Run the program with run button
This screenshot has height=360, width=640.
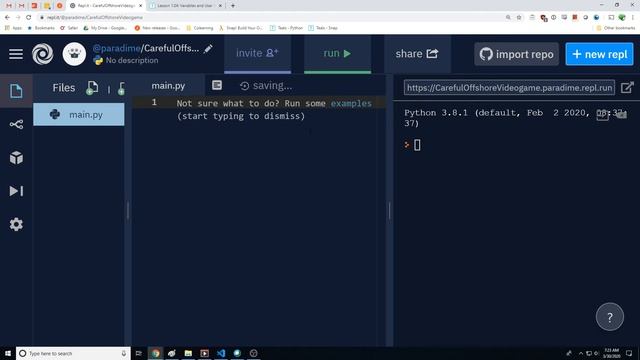(x=338, y=53)
